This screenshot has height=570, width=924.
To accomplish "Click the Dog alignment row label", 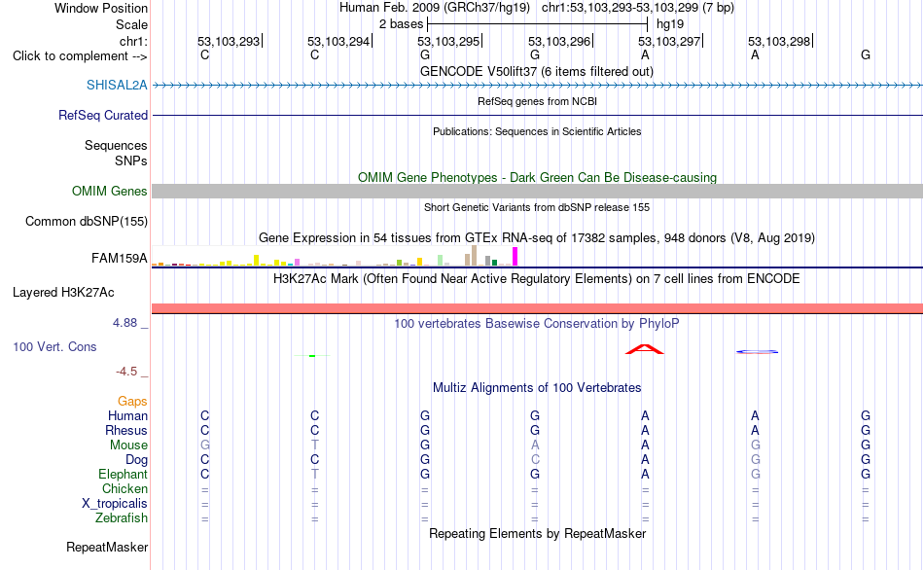I will coord(137,460).
